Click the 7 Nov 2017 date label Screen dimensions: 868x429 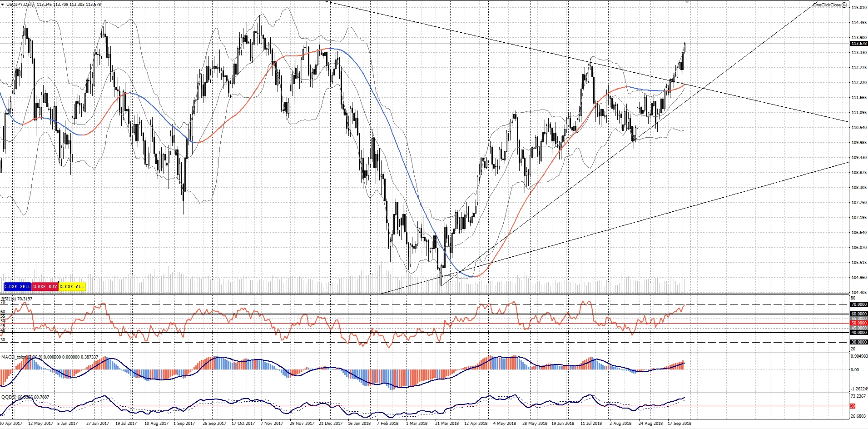coord(272,424)
